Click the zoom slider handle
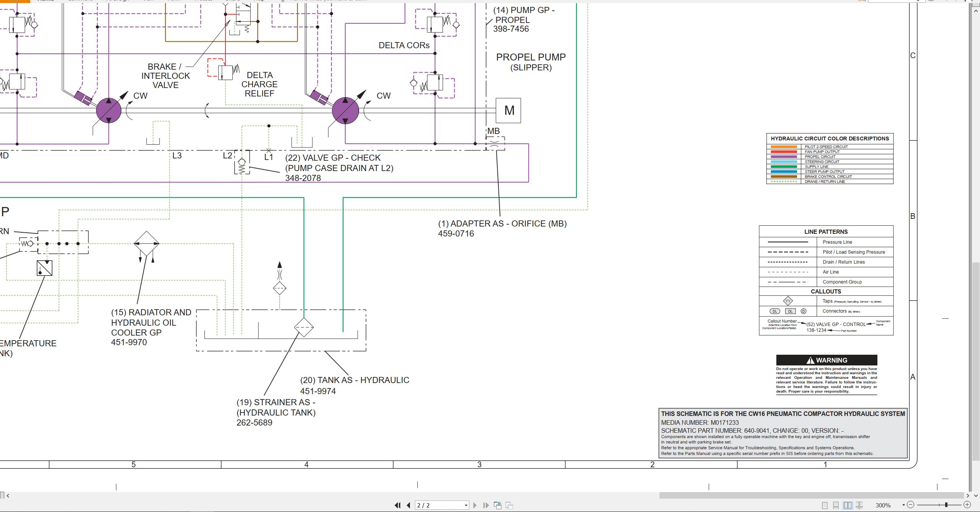980x512 pixels. [946, 505]
